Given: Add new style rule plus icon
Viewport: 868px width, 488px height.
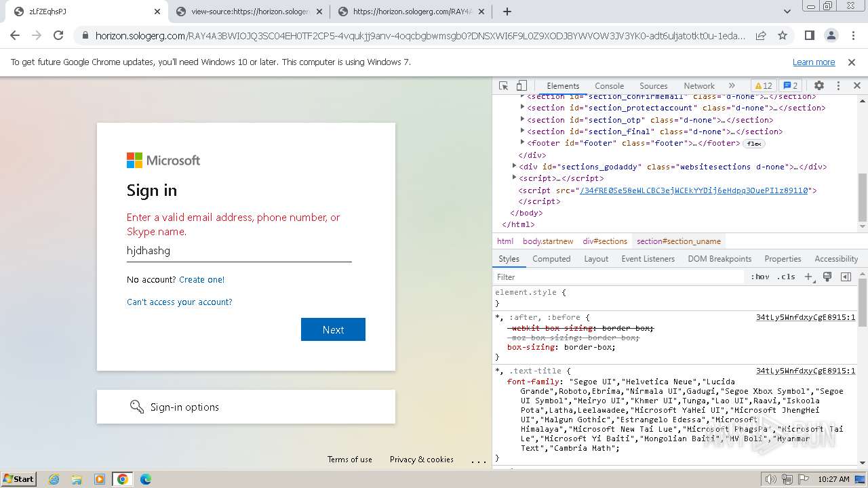Looking at the screenshot, I should click(808, 277).
